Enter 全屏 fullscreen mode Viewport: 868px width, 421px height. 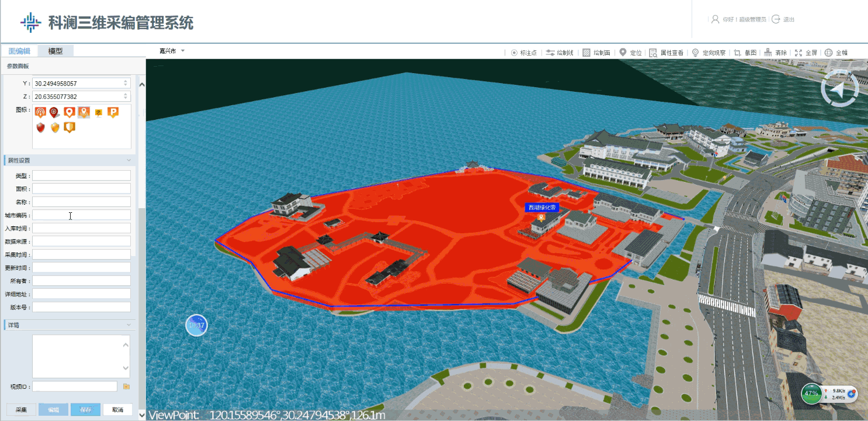pyautogui.click(x=806, y=53)
